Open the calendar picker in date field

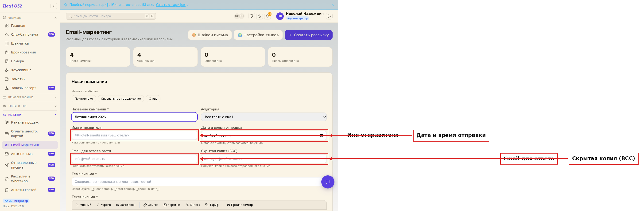coord(322,136)
